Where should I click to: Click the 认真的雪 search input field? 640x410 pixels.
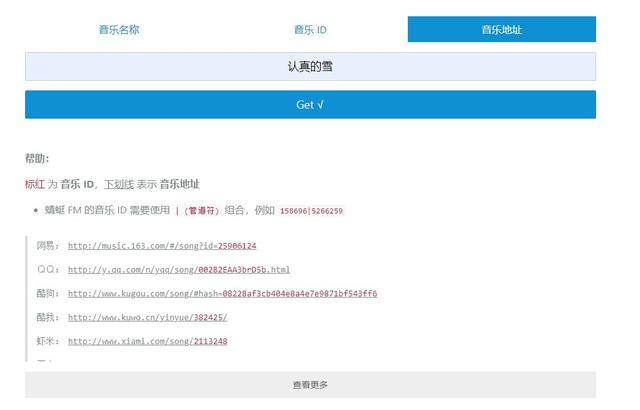coord(310,66)
